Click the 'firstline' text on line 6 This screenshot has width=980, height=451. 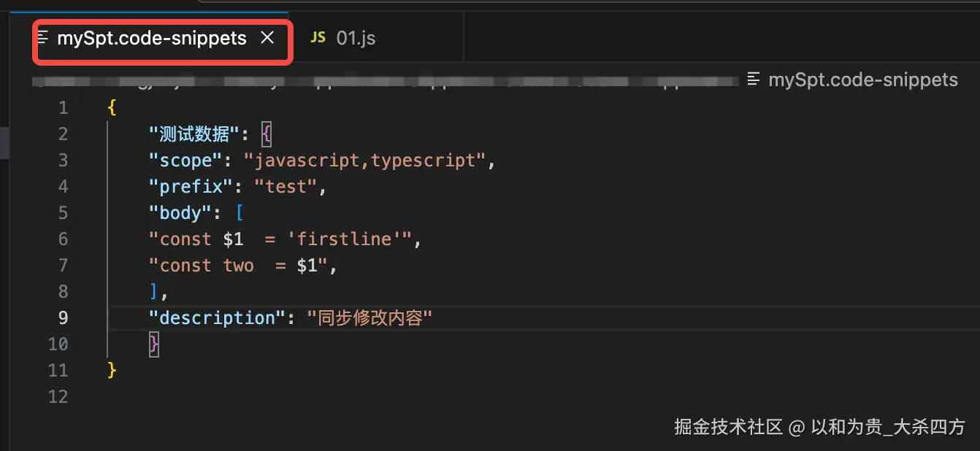[343, 239]
